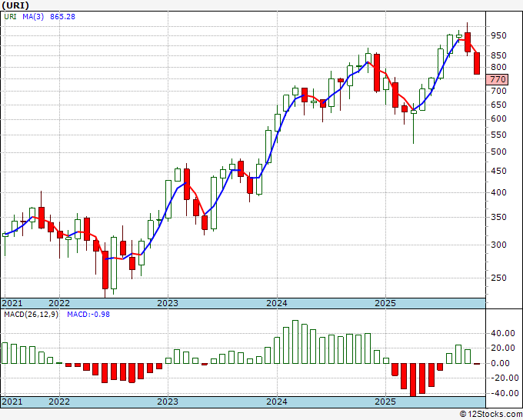The width and height of the screenshot is (523, 420).
Task: Click the 350 price axis label
Action: point(498,217)
